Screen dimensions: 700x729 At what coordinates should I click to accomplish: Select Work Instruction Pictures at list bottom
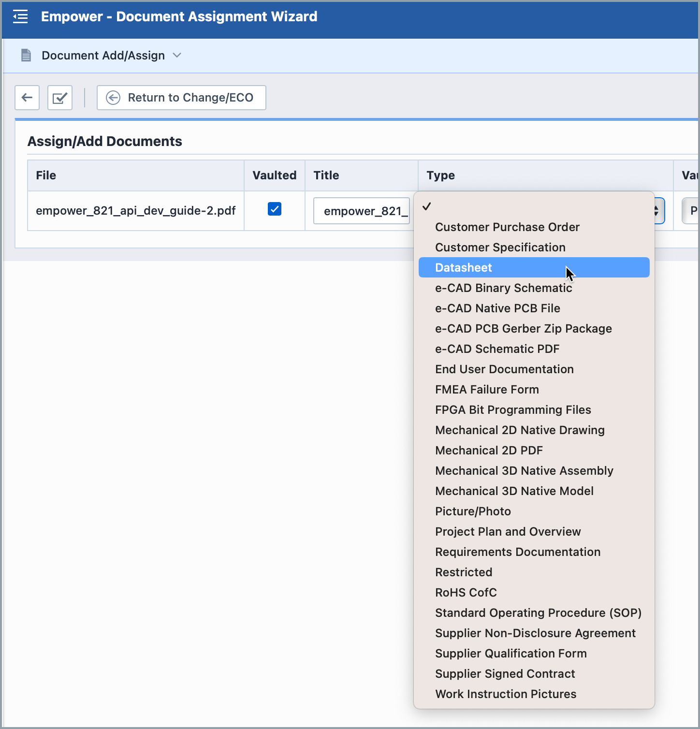pyautogui.click(x=506, y=694)
